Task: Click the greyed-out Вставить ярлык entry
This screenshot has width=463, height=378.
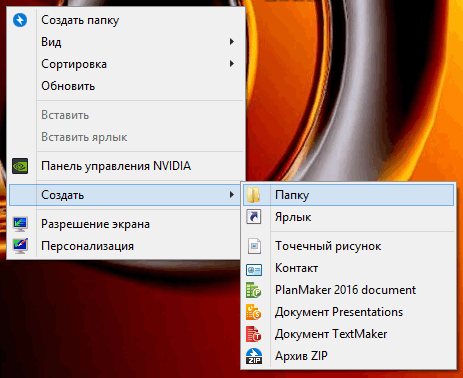Action: [x=126, y=137]
